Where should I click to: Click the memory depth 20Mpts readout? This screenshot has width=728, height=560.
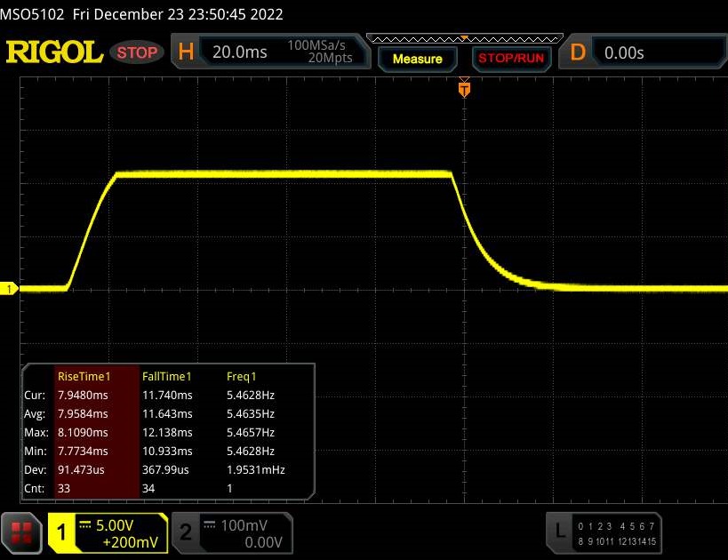330,58
